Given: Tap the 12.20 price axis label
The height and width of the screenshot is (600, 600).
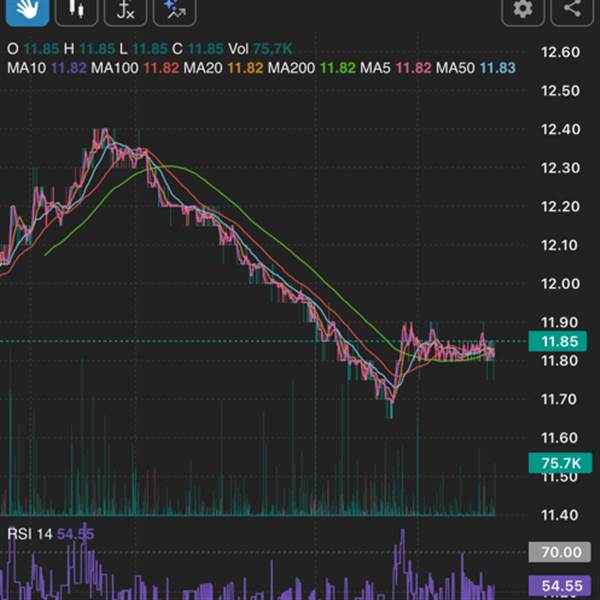Looking at the screenshot, I should (x=561, y=207).
